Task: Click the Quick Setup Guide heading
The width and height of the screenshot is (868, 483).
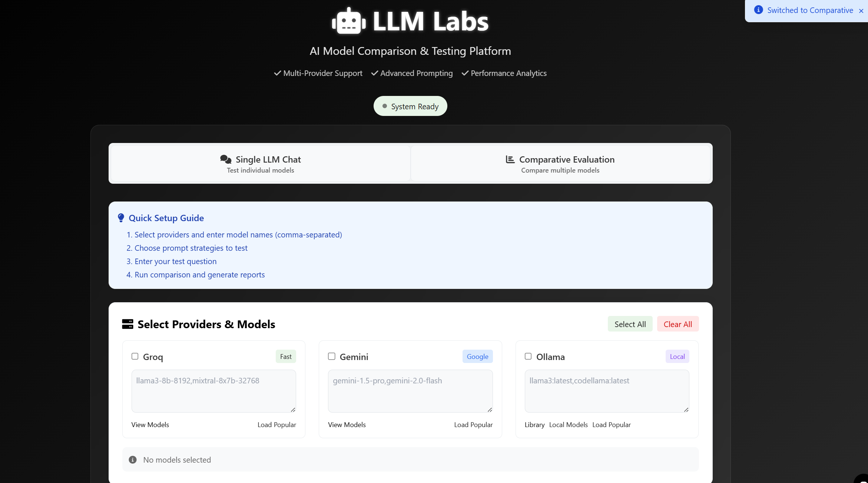Action: click(x=166, y=218)
